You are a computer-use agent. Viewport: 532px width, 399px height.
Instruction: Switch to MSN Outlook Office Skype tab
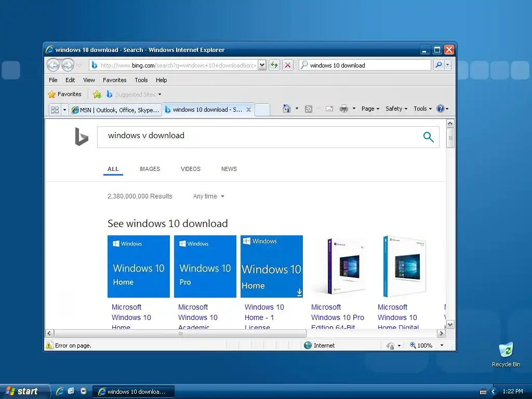tap(115, 110)
